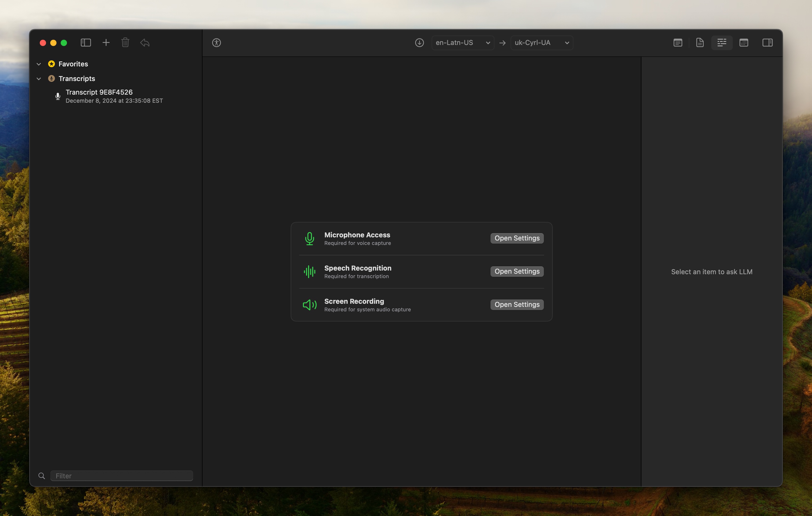Click the arrow between language selectors
The image size is (812, 516).
tap(503, 43)
